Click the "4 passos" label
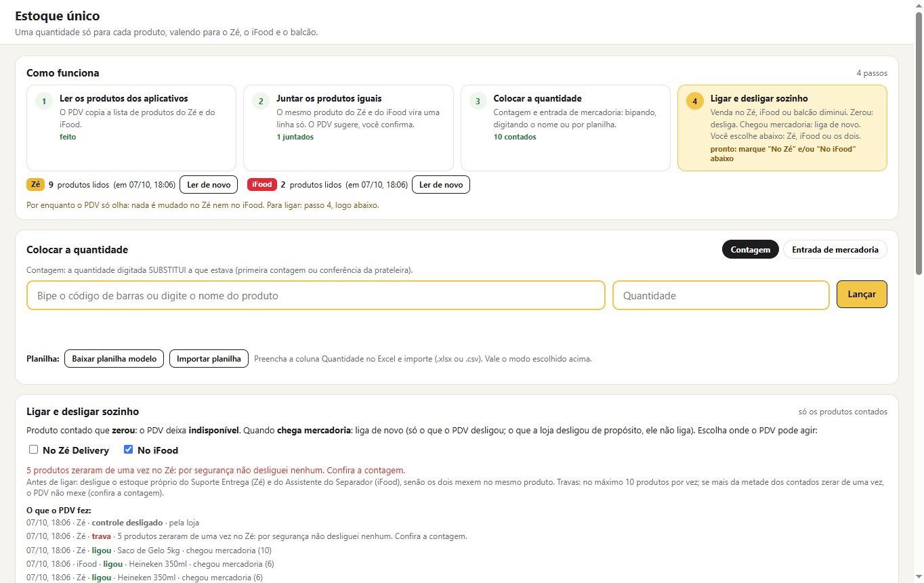 coord(872,73)
